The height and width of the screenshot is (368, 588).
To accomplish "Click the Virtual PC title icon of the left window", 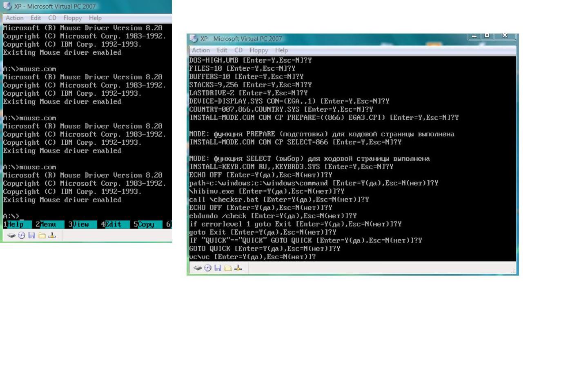I will 7,6.
